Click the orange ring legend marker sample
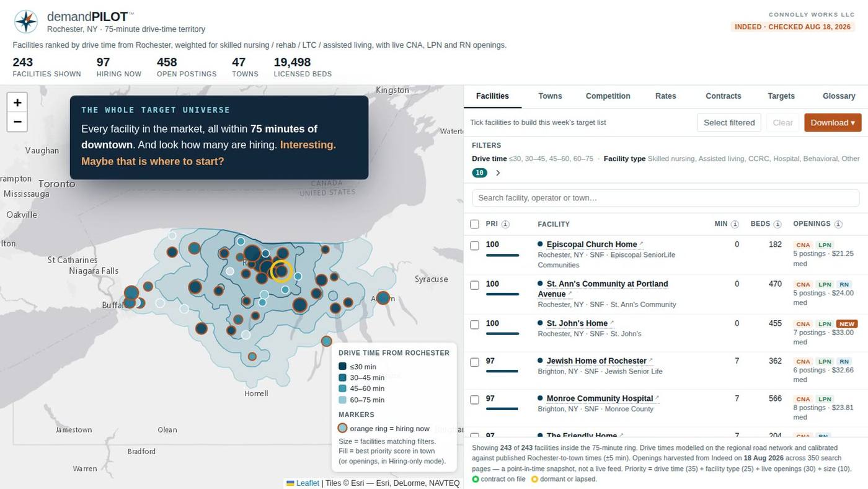Image resolution: width=868 pixels, height=489 pixels. tap(342, 428)
